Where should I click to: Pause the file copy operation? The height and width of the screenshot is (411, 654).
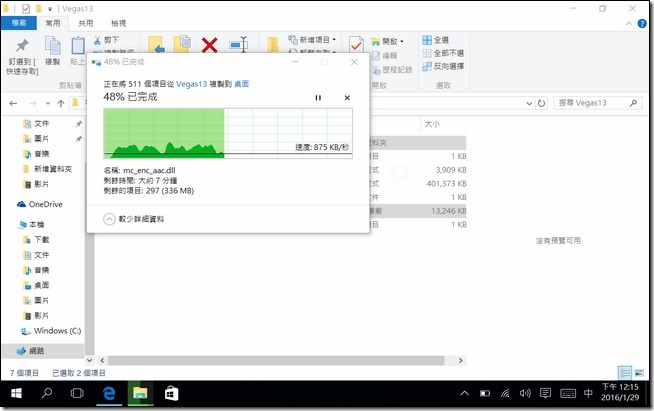pos(318,98)
